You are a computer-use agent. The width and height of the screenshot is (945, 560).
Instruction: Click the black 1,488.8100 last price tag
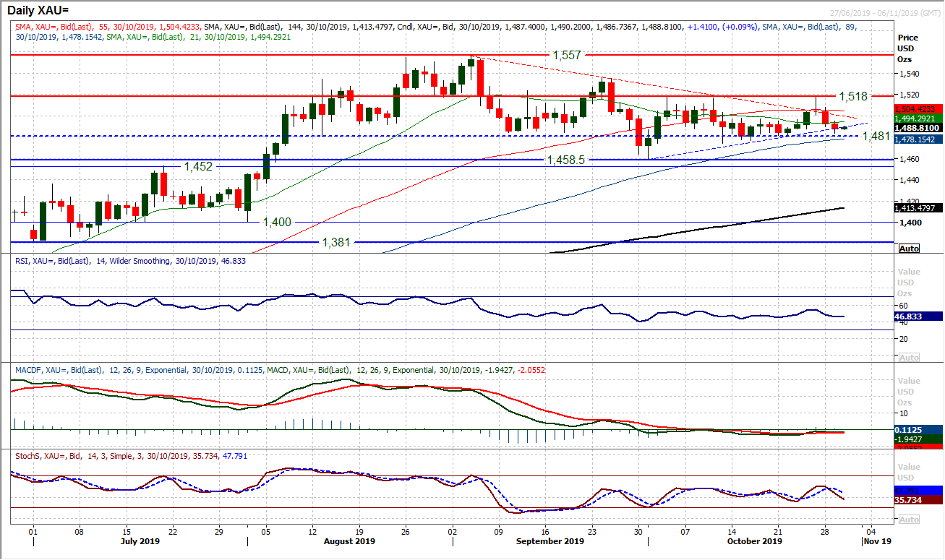pyautogui.click(x=918, y=127)
